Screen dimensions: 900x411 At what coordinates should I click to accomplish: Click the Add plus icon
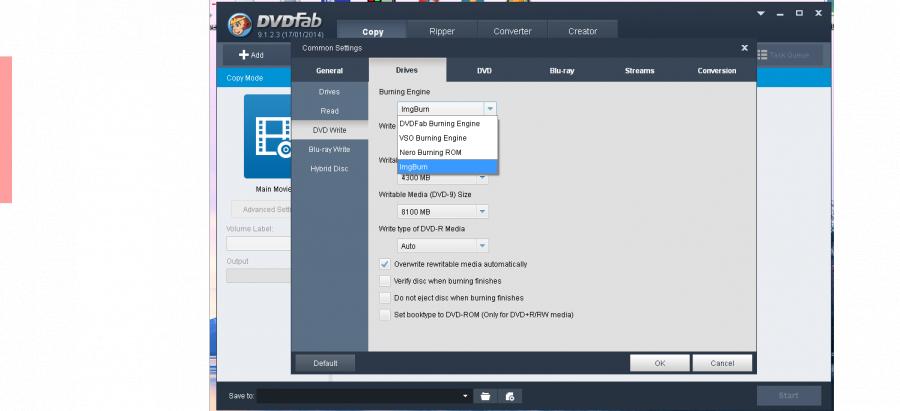click(x=244, y=55)
